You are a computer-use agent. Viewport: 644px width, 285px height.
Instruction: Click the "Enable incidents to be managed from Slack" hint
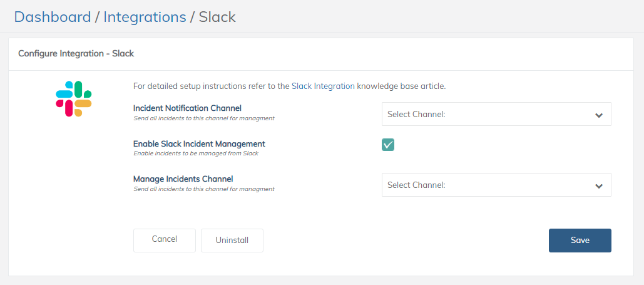(196, 153)
